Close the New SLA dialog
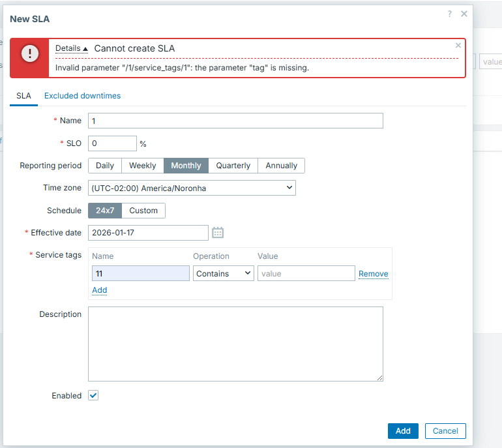The width and height of the screenshot is (502, 448). click(464, 14)
